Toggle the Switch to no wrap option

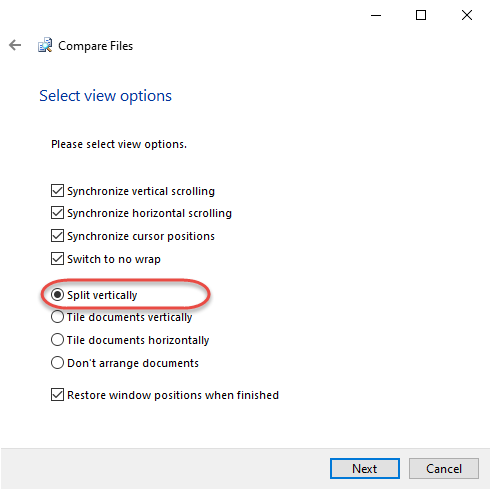coord(57,259)
